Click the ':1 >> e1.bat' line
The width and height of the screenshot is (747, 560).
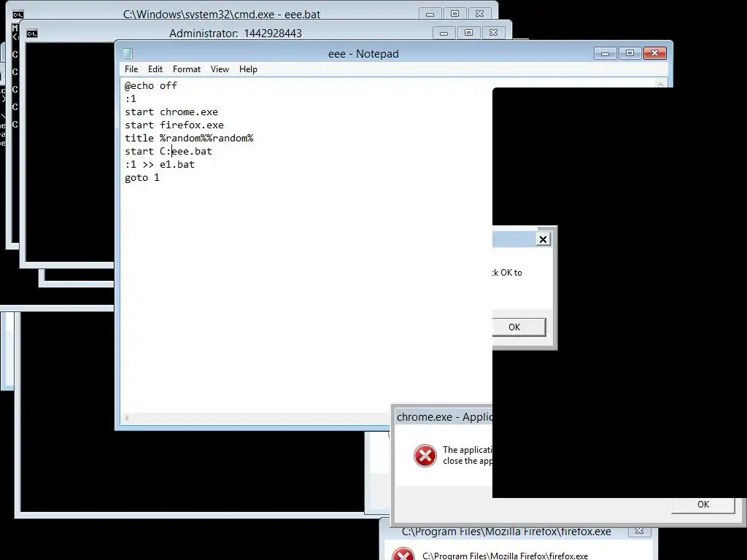click(160, 164)
